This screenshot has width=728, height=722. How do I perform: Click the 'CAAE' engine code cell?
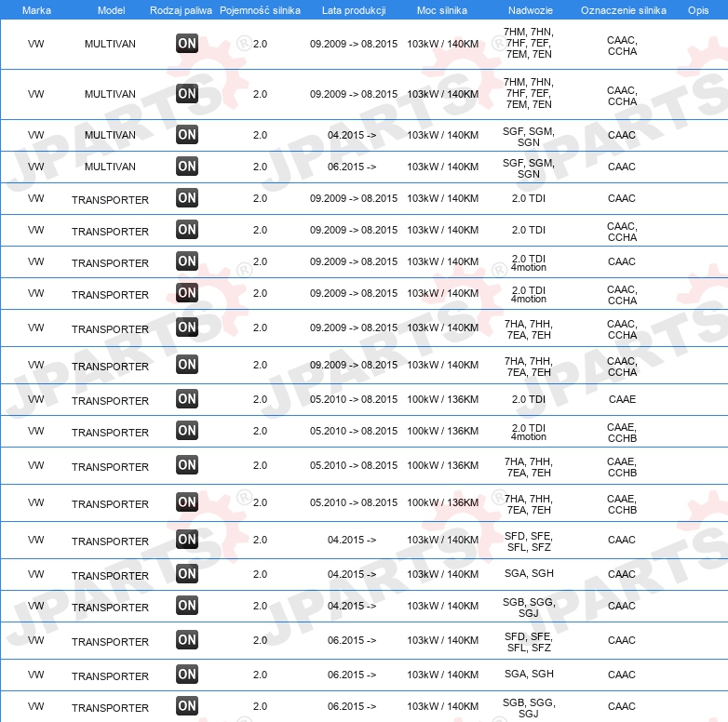pyautogui.click(x=622, y=399)
